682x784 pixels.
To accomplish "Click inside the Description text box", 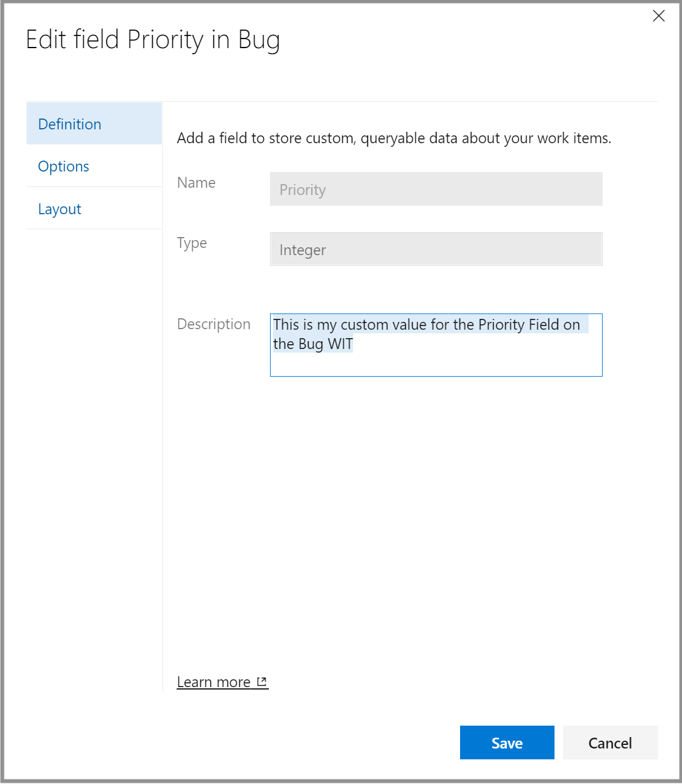I will pos(436,361).
